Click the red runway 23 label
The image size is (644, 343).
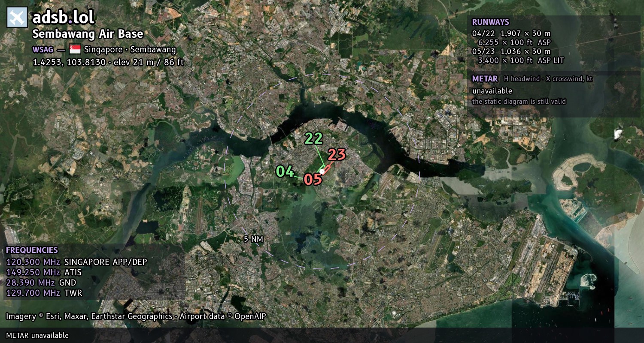[337, 154]
